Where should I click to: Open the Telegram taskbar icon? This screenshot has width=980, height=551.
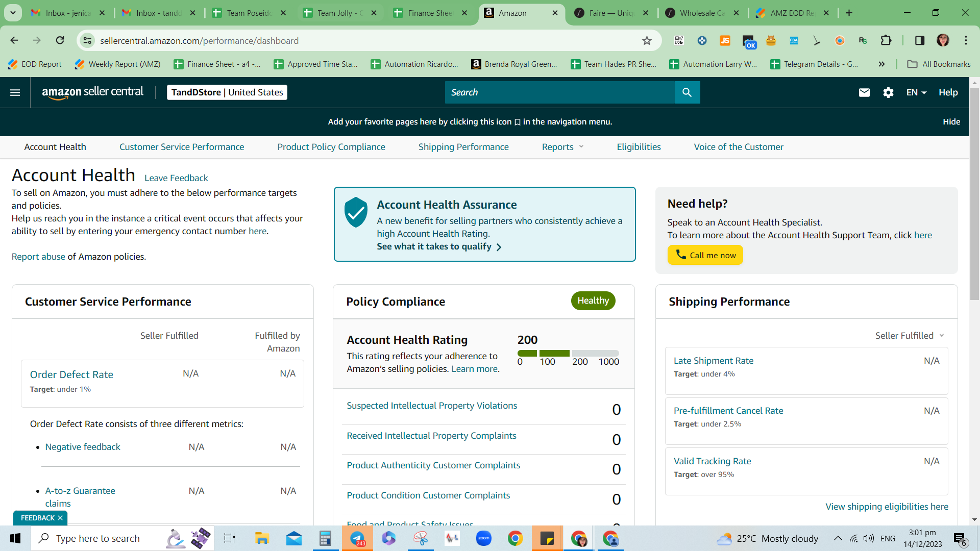[x=357, y=538]
